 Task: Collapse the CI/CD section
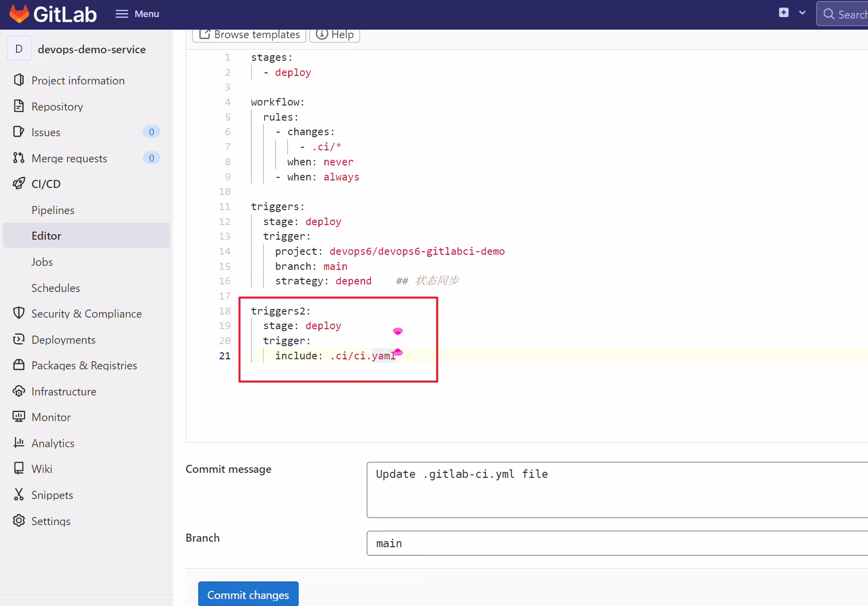pyautogui.click(x=46, y=184)
